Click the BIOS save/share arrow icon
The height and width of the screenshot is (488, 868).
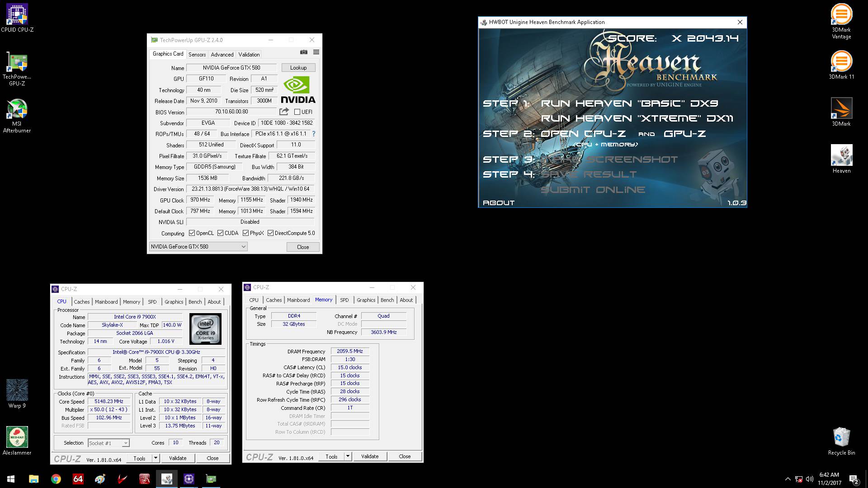[x=284, y=112]
